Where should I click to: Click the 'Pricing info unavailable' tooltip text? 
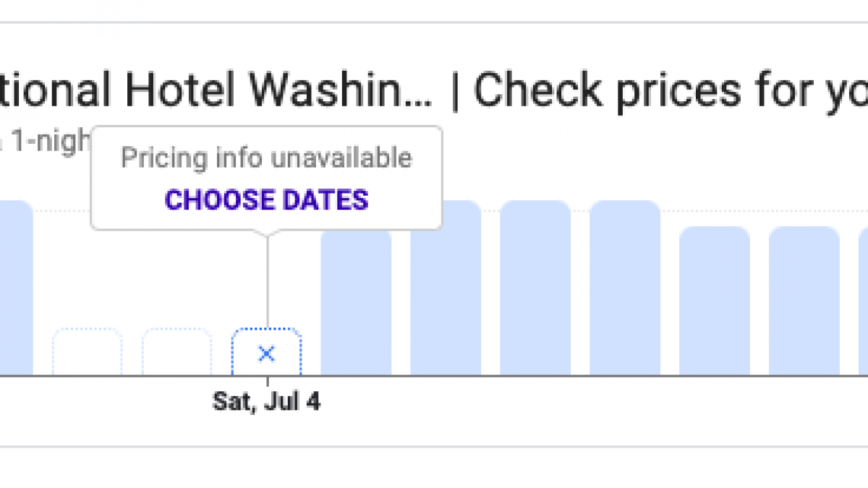[266, 158]
